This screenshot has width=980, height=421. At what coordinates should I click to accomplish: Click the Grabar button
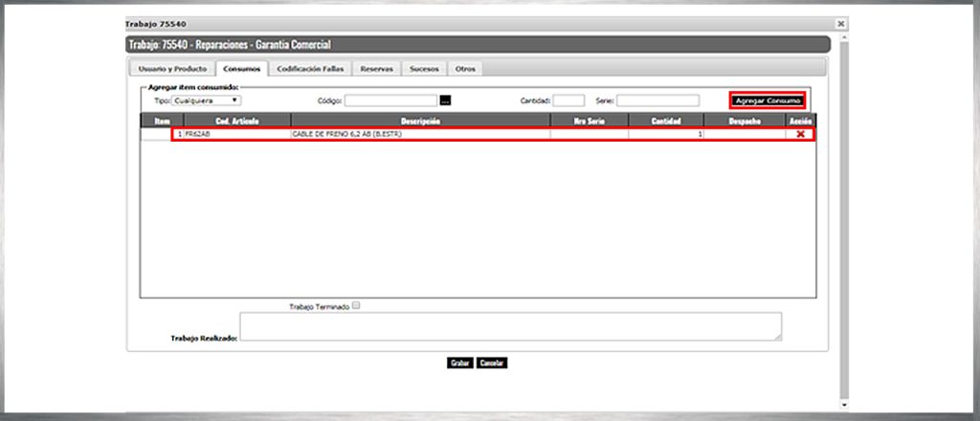click(459, 364)
